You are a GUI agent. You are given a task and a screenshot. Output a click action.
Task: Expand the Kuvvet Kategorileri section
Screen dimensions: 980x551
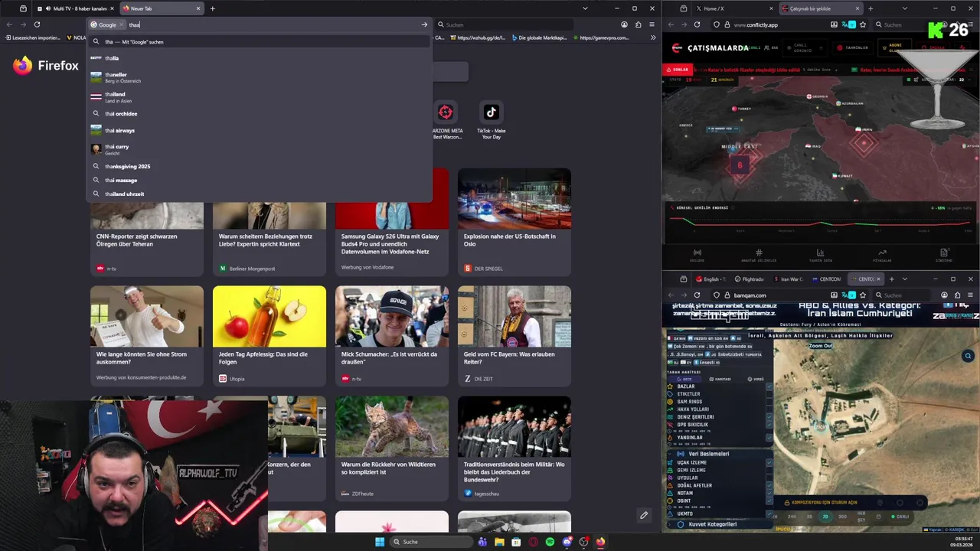click(719, 524)
